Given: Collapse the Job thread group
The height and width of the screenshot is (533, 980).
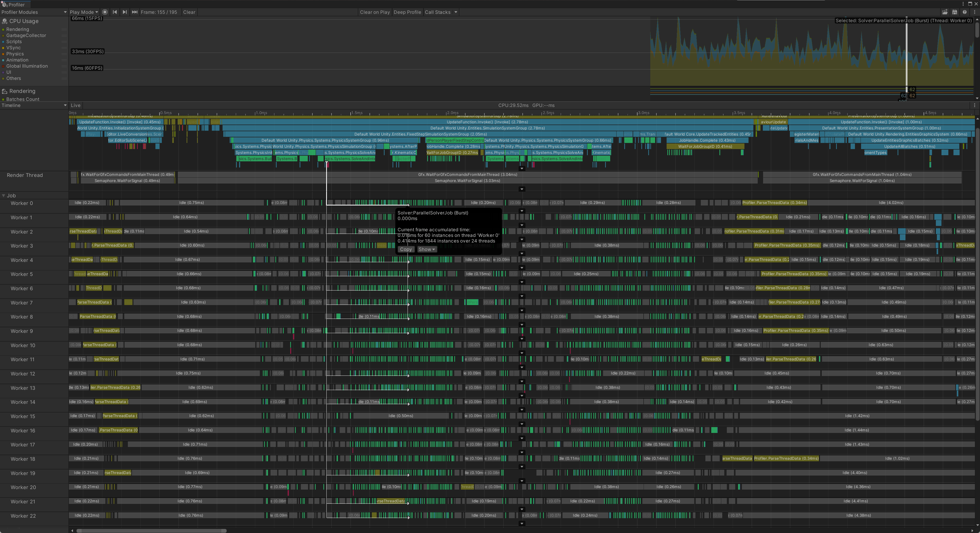Looking at the screenshot, I should pyautogui.click(x=4, y=195).
